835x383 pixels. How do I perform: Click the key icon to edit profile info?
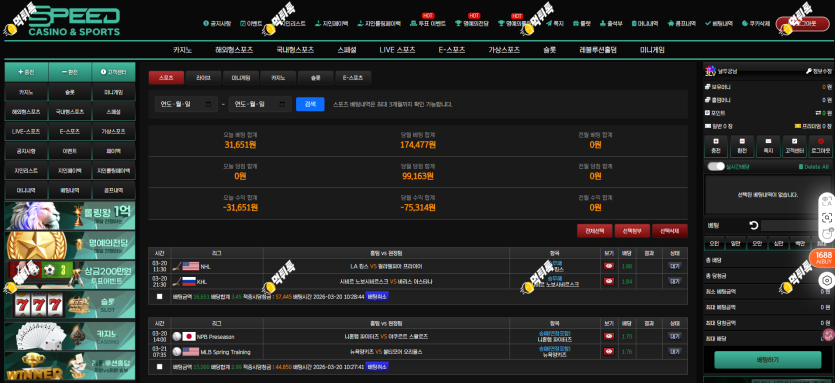[808, 71]
